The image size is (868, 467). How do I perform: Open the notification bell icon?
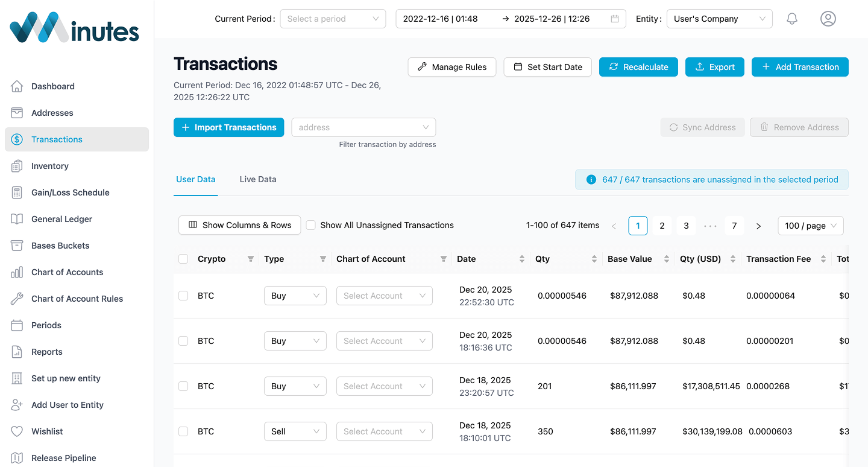click(x=791, y=19)
